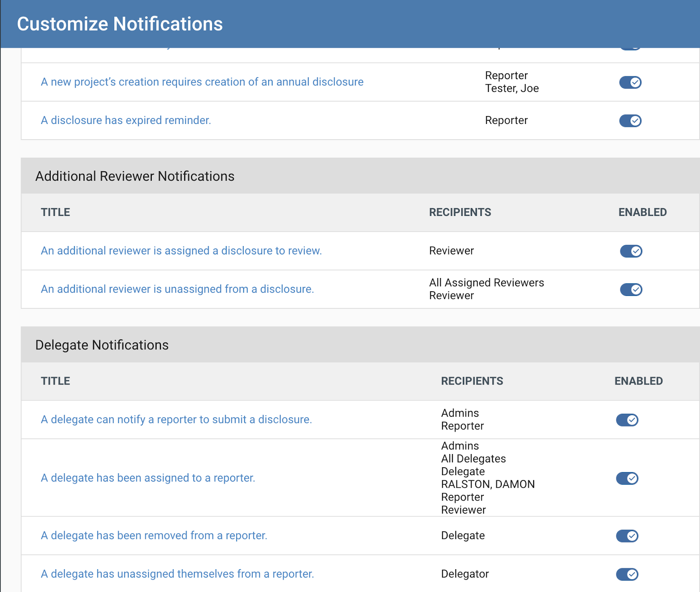Turn off additional reviewer assigned notification toggle
Screen dimensions: 700x592
click(x=631, y=251)
